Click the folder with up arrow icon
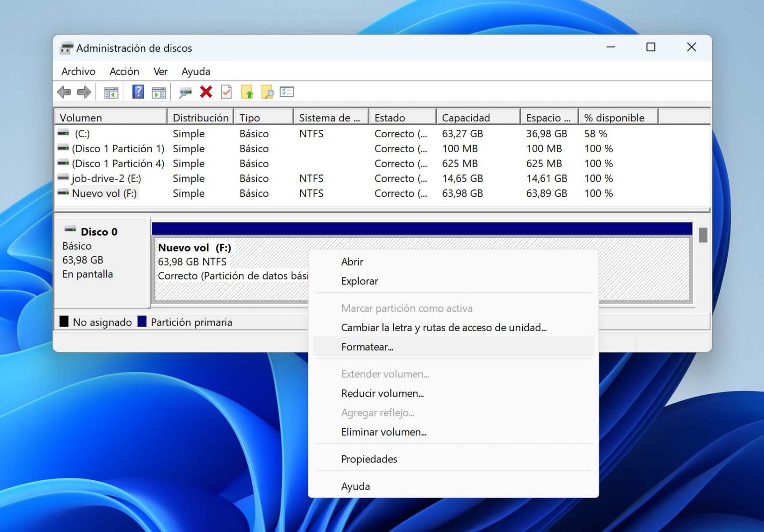 (247, 91)
